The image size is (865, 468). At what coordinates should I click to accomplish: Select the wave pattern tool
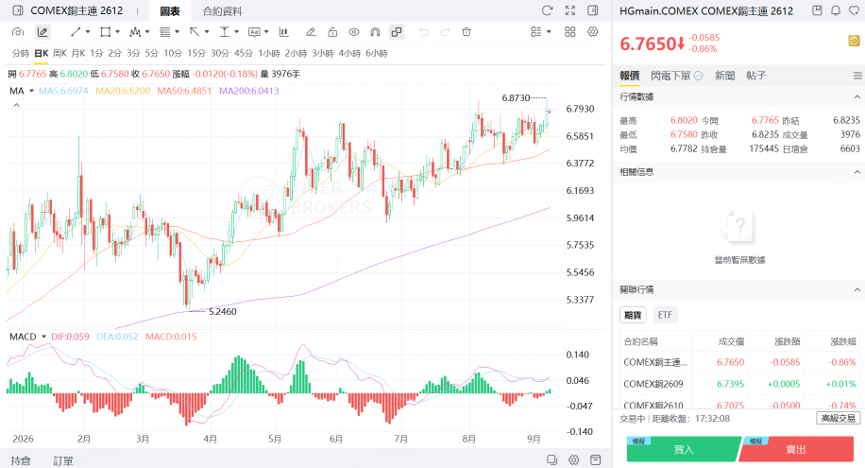click(x=135, y=32)
